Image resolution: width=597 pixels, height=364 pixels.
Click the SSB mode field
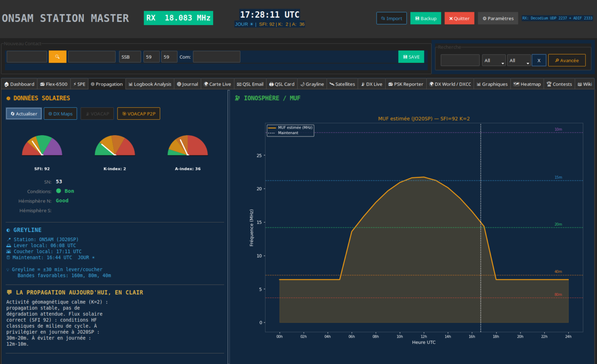tap(130, 57)
